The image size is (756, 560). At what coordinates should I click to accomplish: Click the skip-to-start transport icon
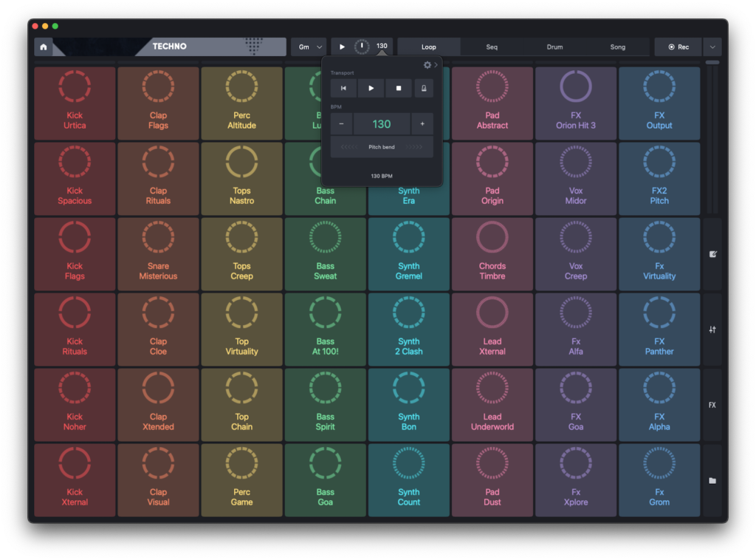click(343, 88)
